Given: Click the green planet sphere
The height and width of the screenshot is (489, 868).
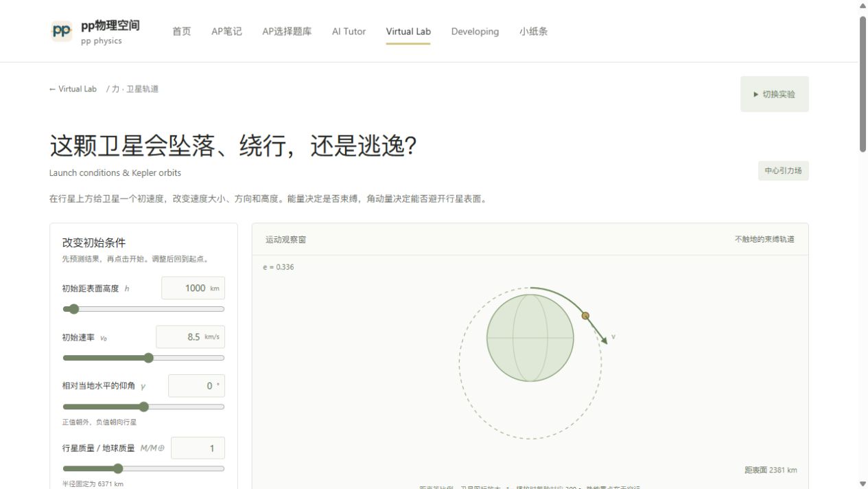Looking at the screenshot, I should coord(530,338).
